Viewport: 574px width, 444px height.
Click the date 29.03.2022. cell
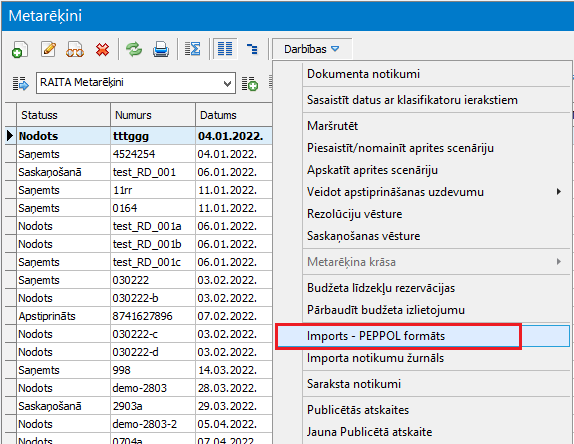coord(234,406)
